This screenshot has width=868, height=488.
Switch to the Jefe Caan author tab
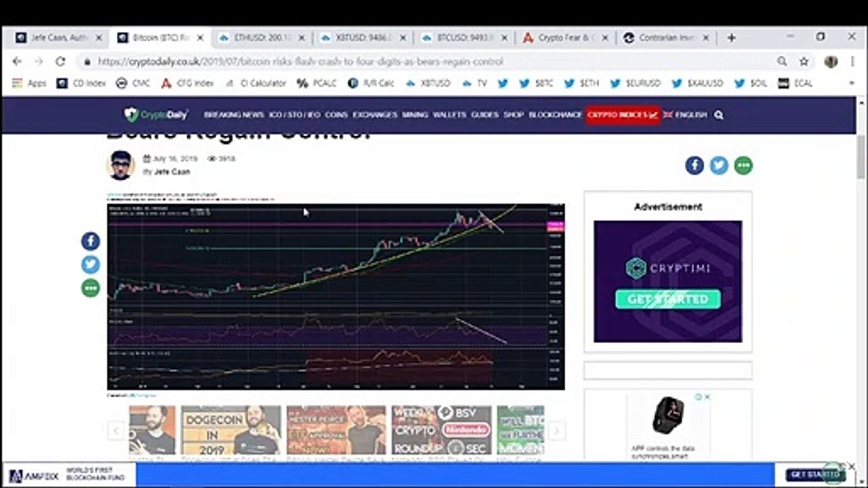pyautogui.click(x=58, y=38)
